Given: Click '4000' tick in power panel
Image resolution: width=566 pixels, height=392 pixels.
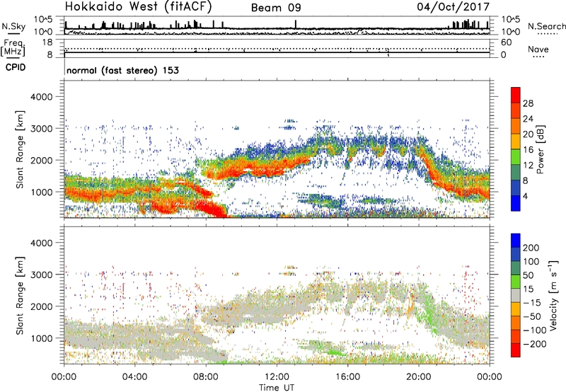Looking at the screenshot, I should (x=41, y=97).
